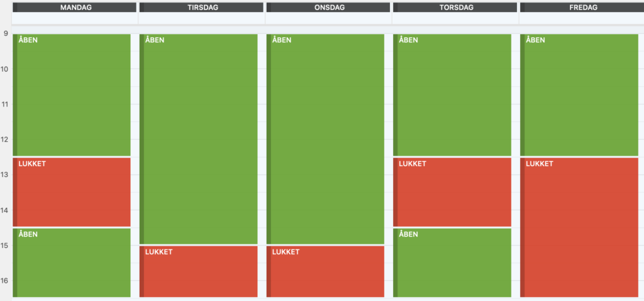Open Wednesday's red LUKKET block
644x301 pixels.
pyautogui.click(x=326, y=271)
